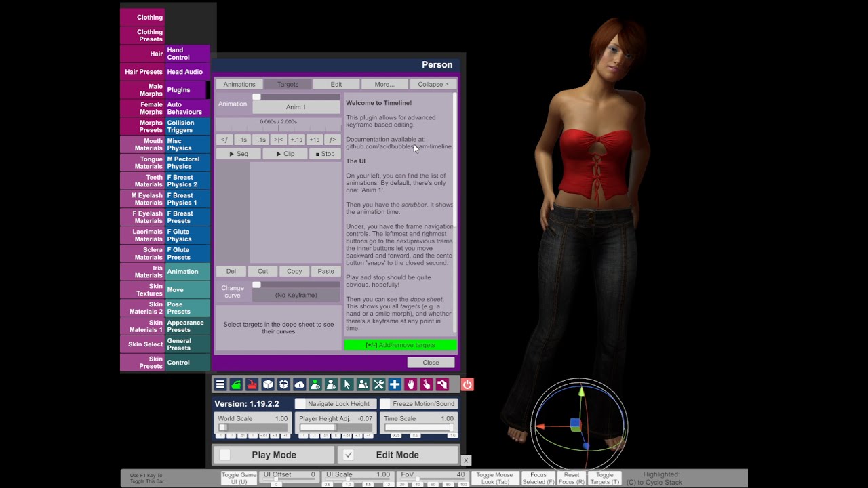Open the Skin Select tab
Screen dimensions: 868x488
tap(142, 344)
